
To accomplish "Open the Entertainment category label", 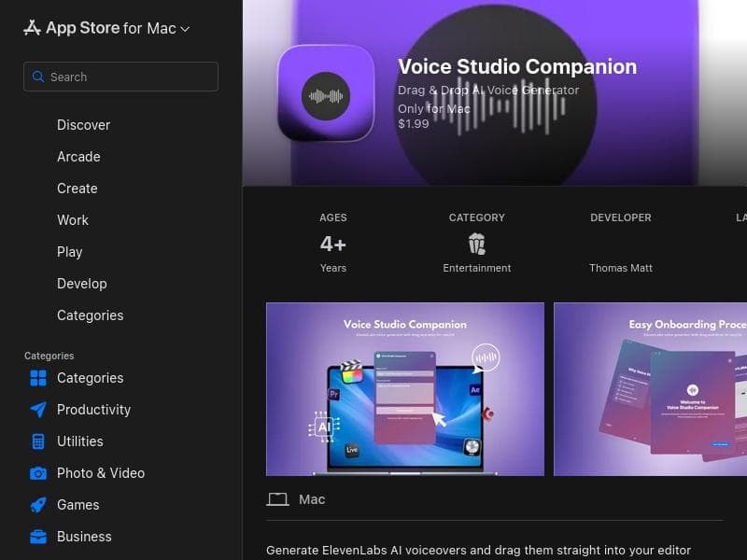I will tap(477, 268).
